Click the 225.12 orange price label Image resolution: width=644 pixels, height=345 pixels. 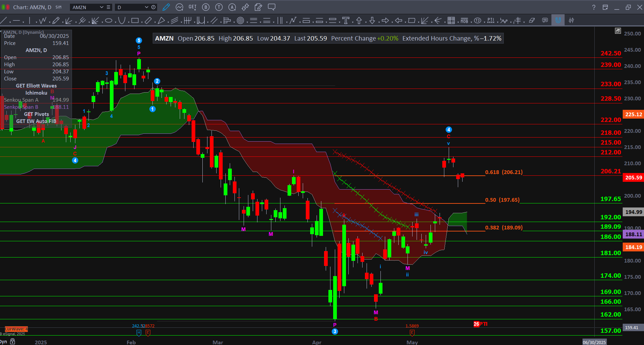[633, 114]
